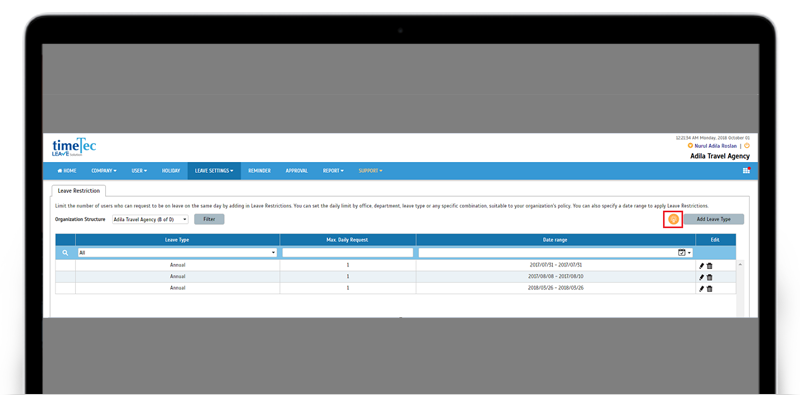
Task: Edit the 2017/07/31 leave restriction row
Action: pos(702,265)
